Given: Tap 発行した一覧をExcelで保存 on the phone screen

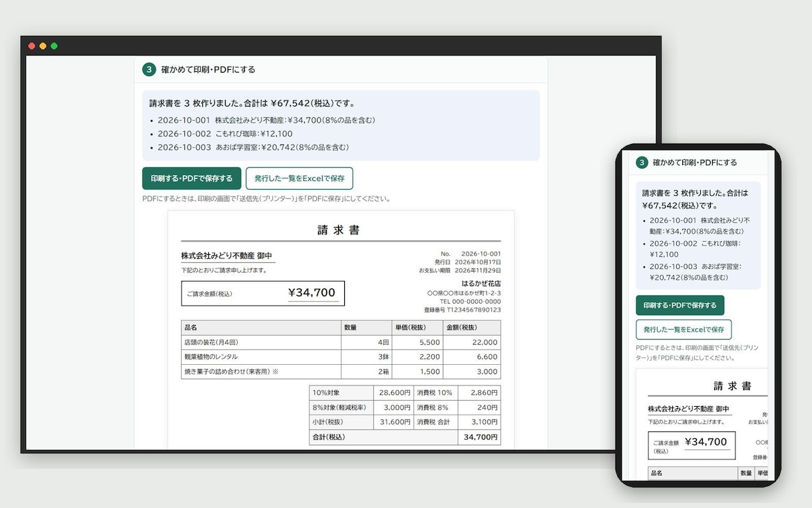Looking at the screenshot, I should click(x=684, y=330).
